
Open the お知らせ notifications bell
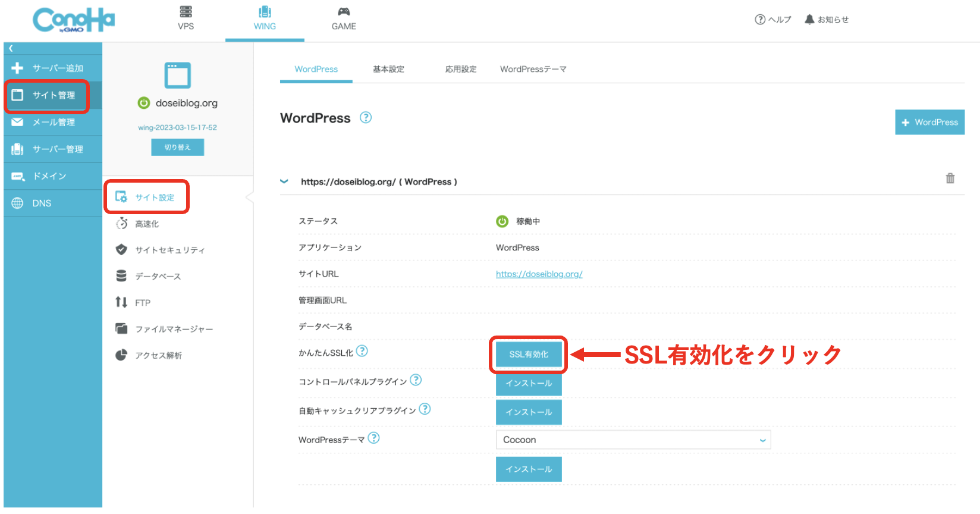pyautogui.click(x=826, y=20)
